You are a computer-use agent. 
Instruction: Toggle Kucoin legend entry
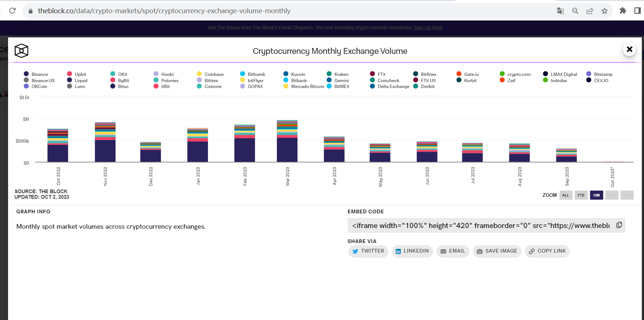(294, 74)
